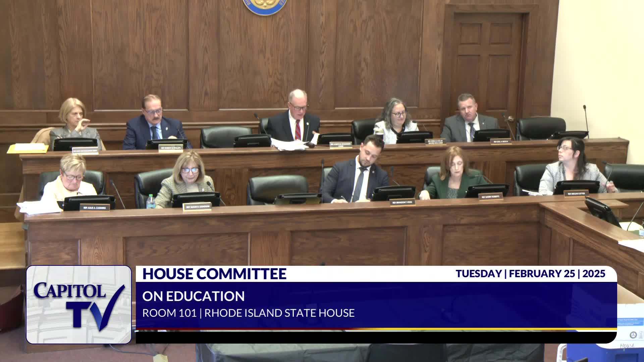Screen dimensions: 644x362
Task: Click the Rep. Megan Cotter nameplate
Action: 576,193
